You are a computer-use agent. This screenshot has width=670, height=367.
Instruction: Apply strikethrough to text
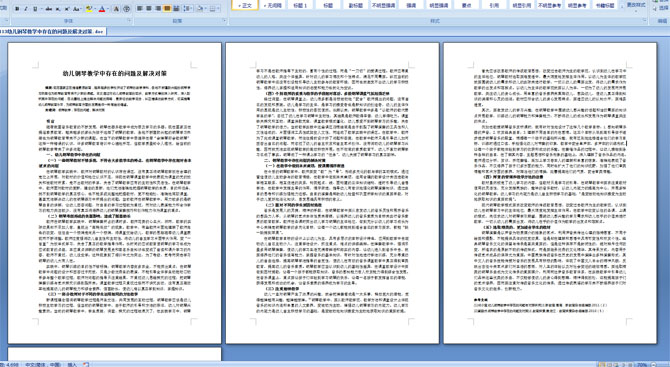49,9
